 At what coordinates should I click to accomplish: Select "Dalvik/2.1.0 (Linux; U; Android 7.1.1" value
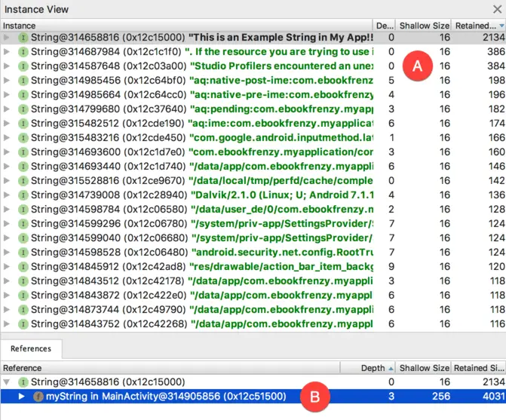point(282,195)
